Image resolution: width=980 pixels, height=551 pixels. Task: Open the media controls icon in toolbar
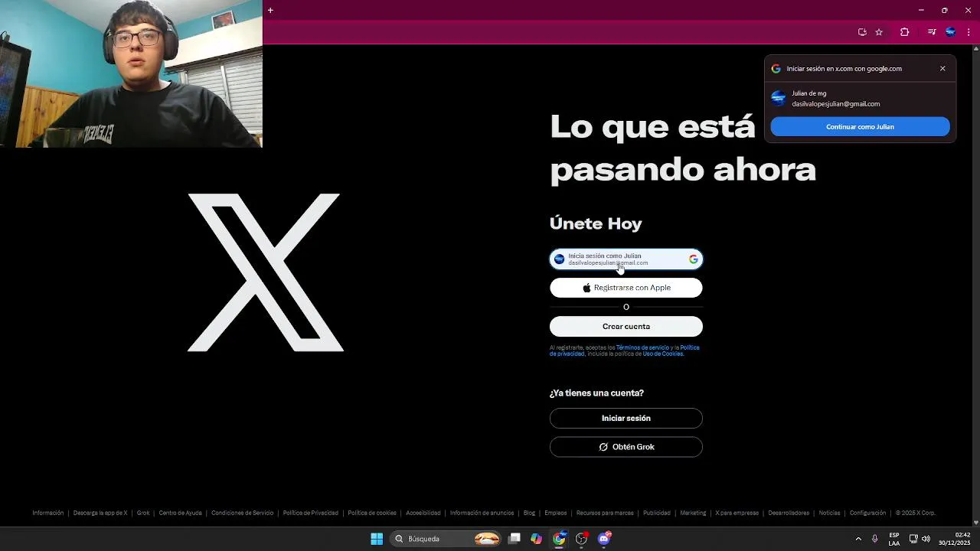coord(932,32)
